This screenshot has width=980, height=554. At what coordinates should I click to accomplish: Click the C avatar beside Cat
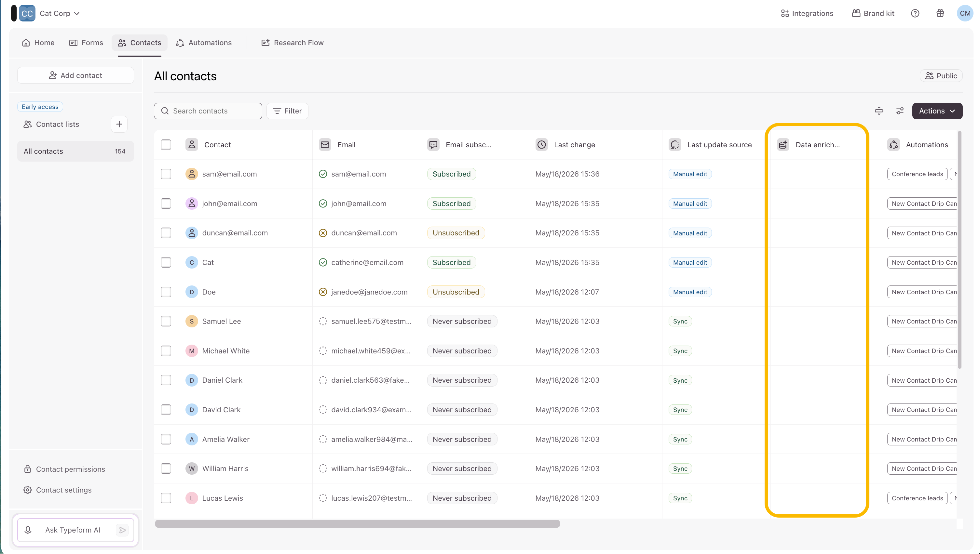[x=192, y=262]
